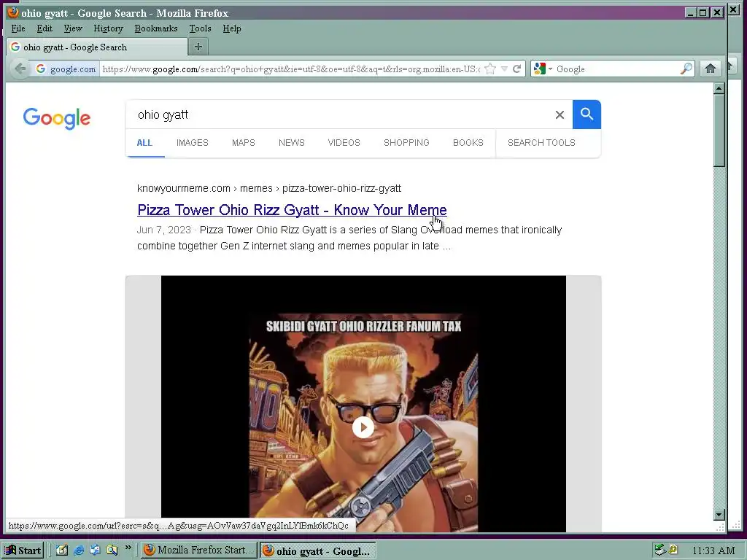Switch to VIDEOS results
This screenshot has width=747, height=560.
[x=344, y=143]
